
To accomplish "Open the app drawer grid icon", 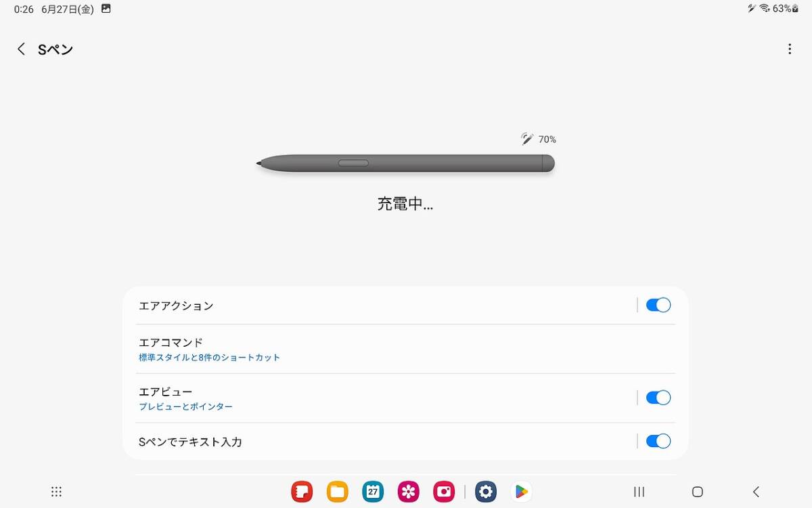I will click(x=57, y=492).
